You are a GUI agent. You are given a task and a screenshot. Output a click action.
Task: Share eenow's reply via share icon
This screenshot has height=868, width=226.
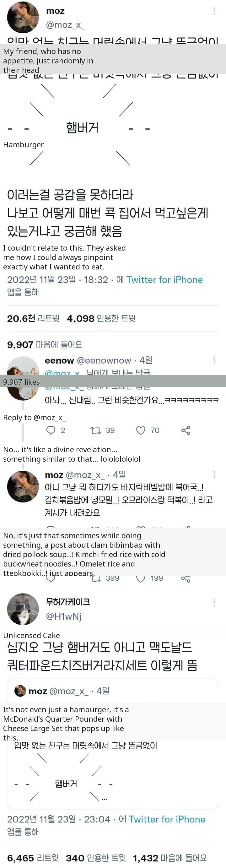click(x=186, y=430)
